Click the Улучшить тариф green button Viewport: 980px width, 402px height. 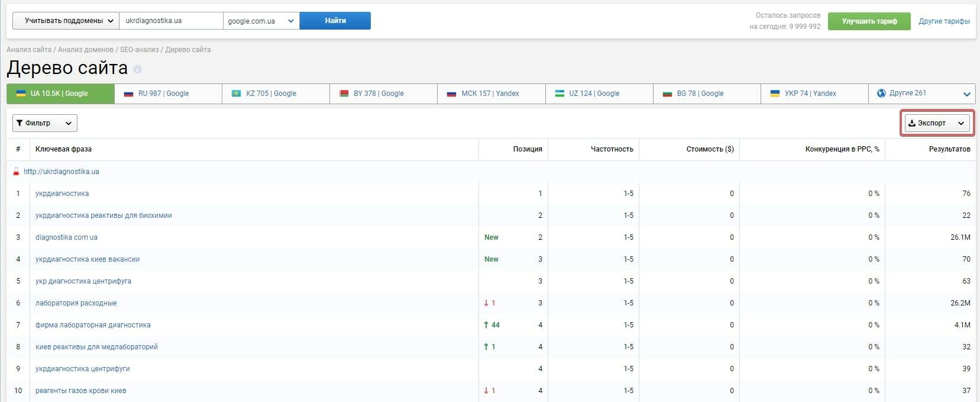[869, 21]
